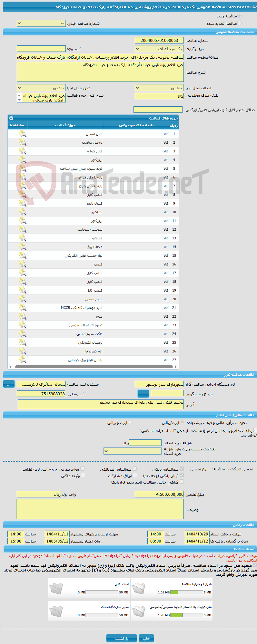Open the استان محل اجرا dropdown
Viewport: 257px width, 644px height.
point(159,88)
